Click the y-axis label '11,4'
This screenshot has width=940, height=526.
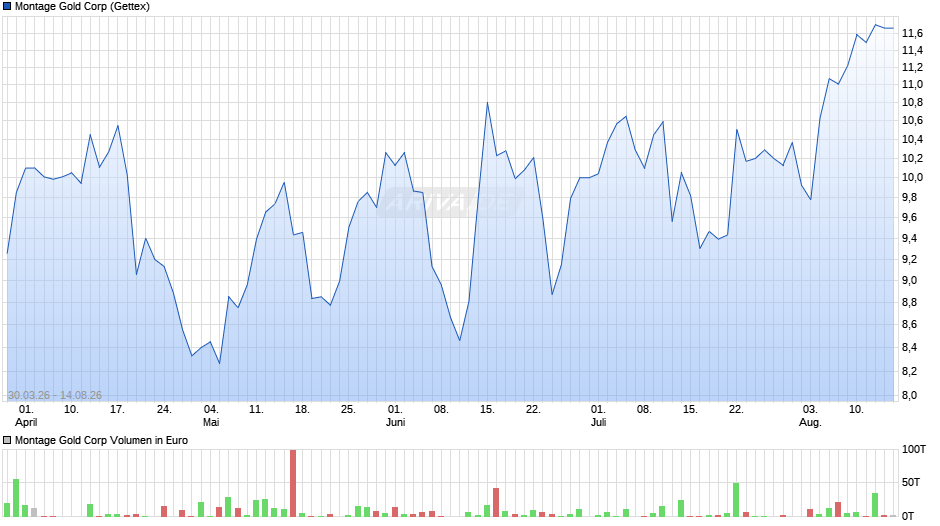(912, 50)
